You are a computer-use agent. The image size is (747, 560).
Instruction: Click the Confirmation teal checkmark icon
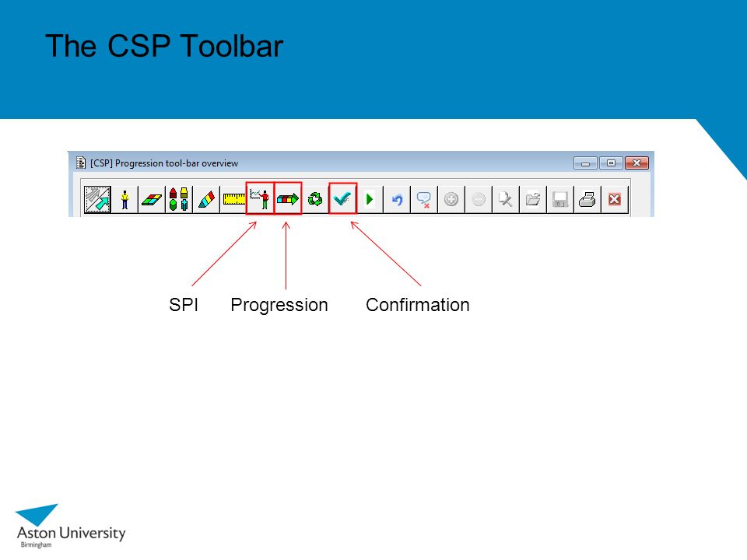342,198
